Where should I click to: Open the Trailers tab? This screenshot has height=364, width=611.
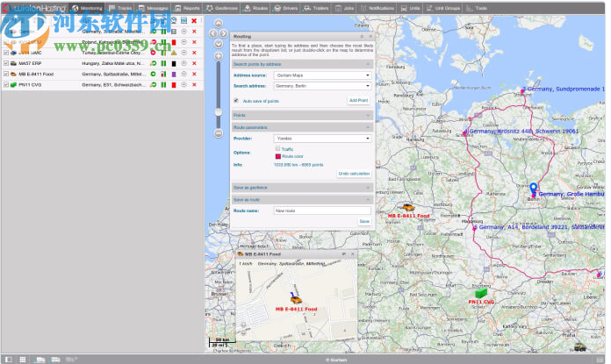[316, 8]
